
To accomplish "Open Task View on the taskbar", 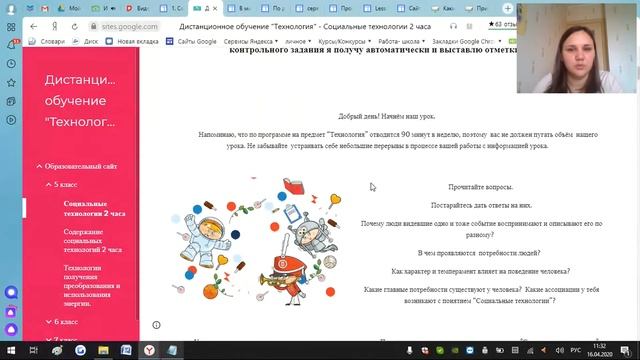I will (33, 350).
